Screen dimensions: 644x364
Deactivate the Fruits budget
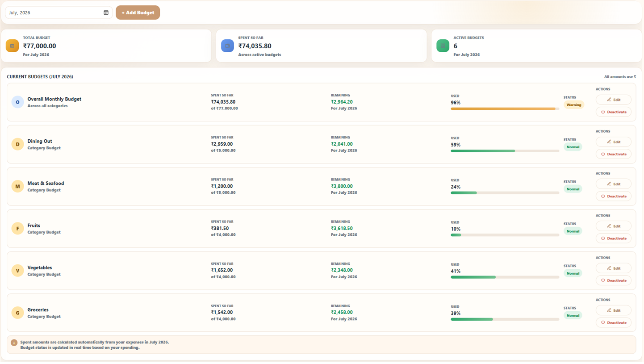click(x=613, y=238)
